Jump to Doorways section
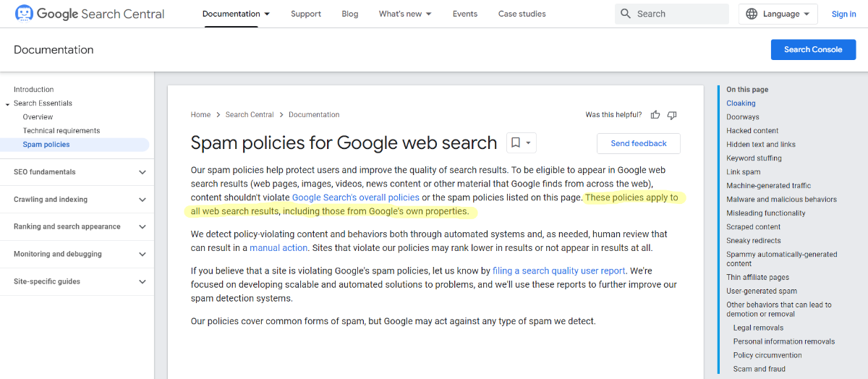Viewport: 868px width, 379px height. pos(743,117)
